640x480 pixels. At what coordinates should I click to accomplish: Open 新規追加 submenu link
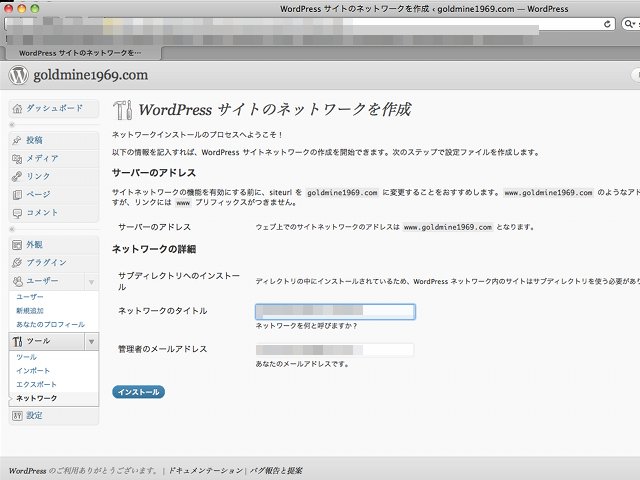pyautogui.click(x=29, y=311)
